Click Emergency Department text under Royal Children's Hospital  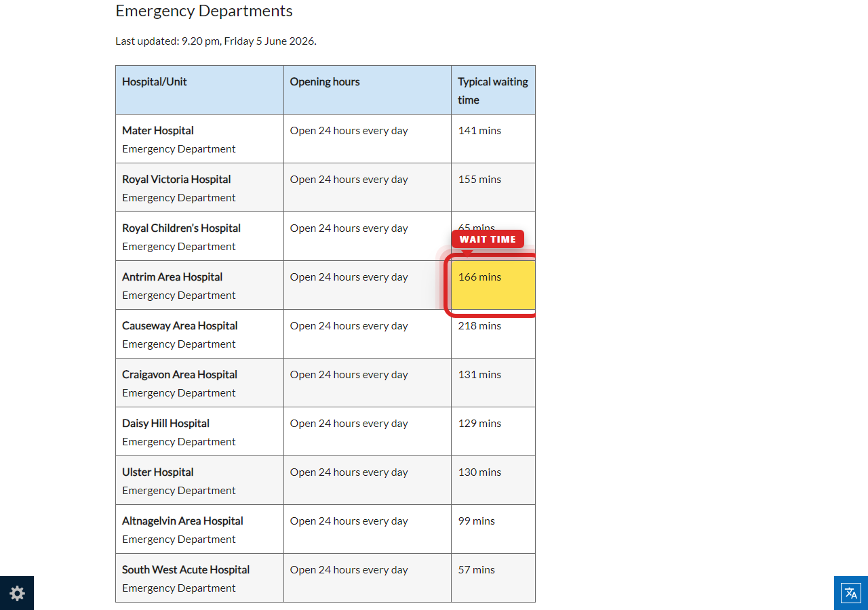point(179,246)
